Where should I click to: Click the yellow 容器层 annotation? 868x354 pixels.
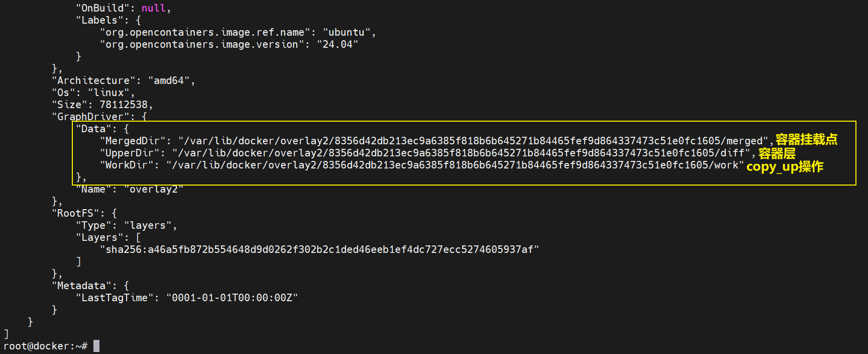pyautogui.click(x=777, y=153)
